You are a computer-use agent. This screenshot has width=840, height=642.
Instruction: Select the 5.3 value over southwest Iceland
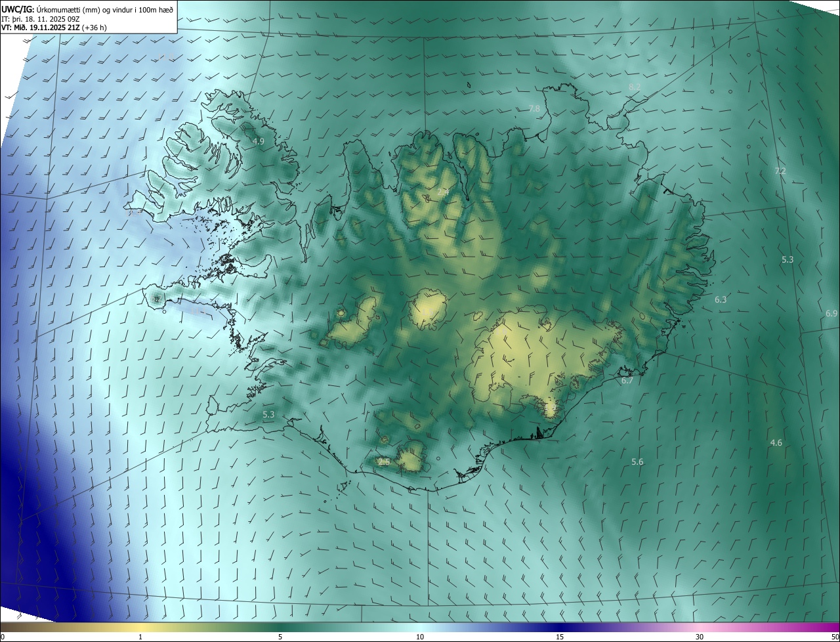tap(268, 415)
